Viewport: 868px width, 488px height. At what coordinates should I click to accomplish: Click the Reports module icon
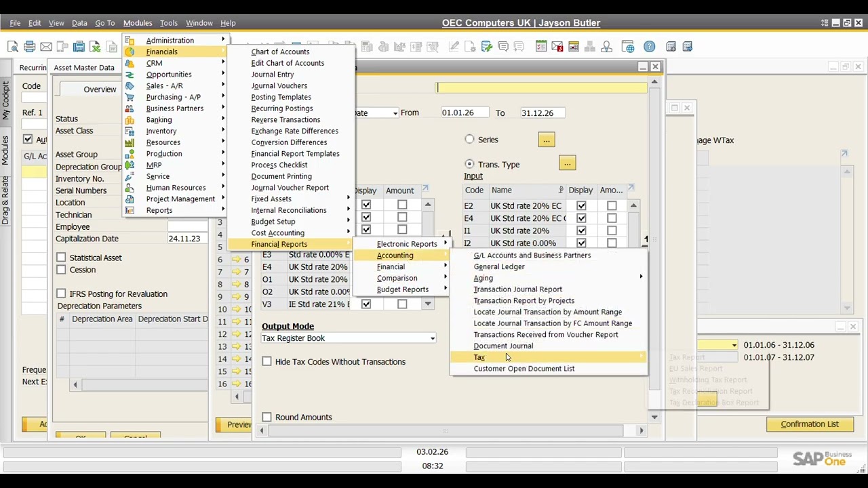click(130, 210)
